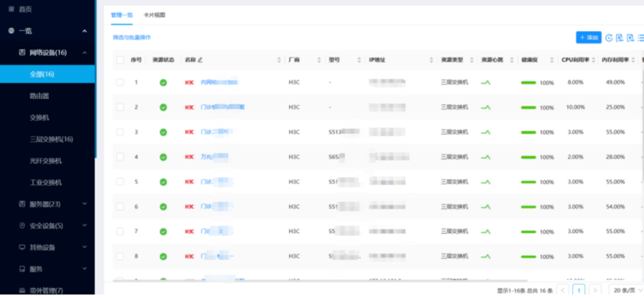
Task: Click the green health bar showing 100% on row 2
Action: click(x=528, y=106)
